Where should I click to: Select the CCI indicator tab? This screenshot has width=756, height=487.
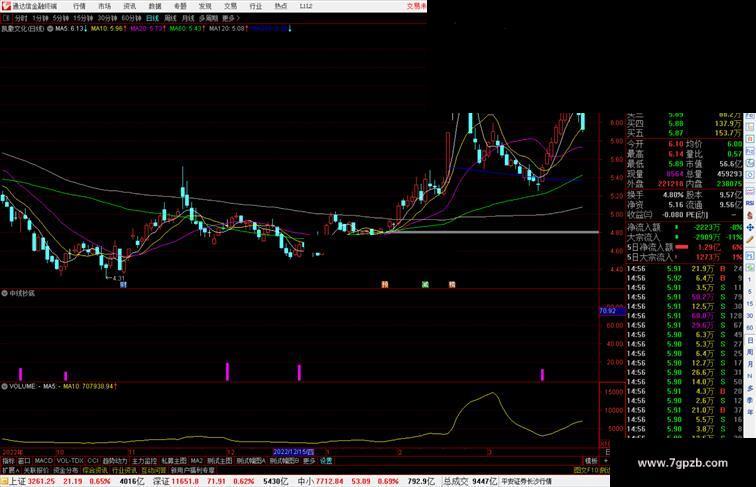tap(93, 461)
